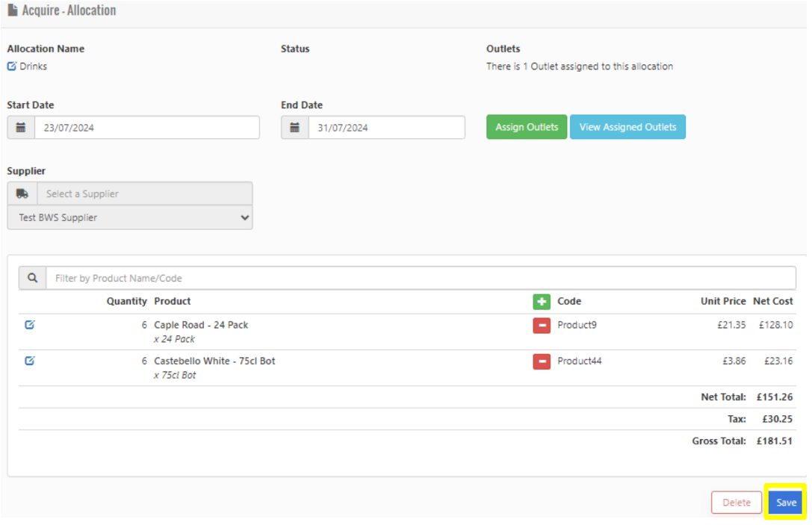
Task: Focus the Filter by Product Name/Code box
Action: (421, 278)
